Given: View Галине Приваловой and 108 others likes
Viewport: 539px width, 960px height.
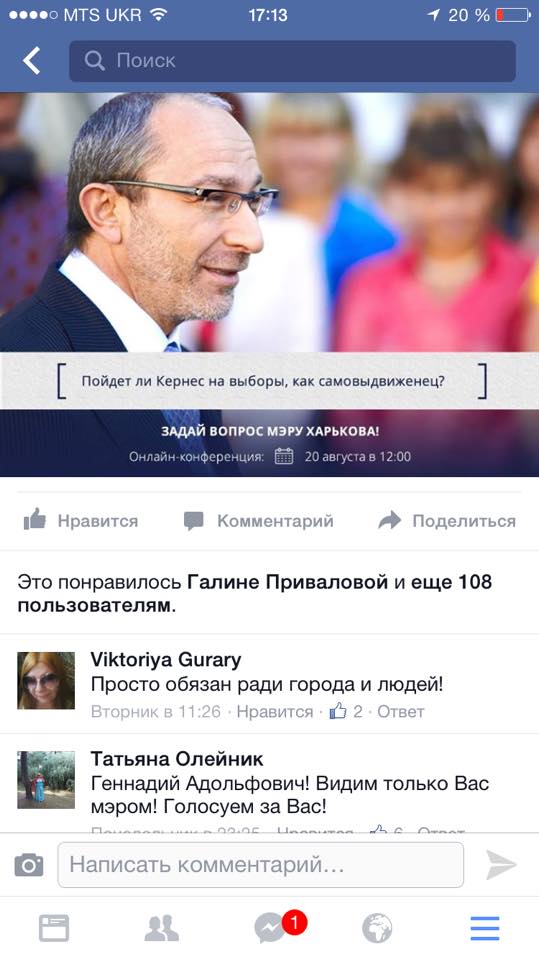Looking at the screenshot, I should [254, 593].
